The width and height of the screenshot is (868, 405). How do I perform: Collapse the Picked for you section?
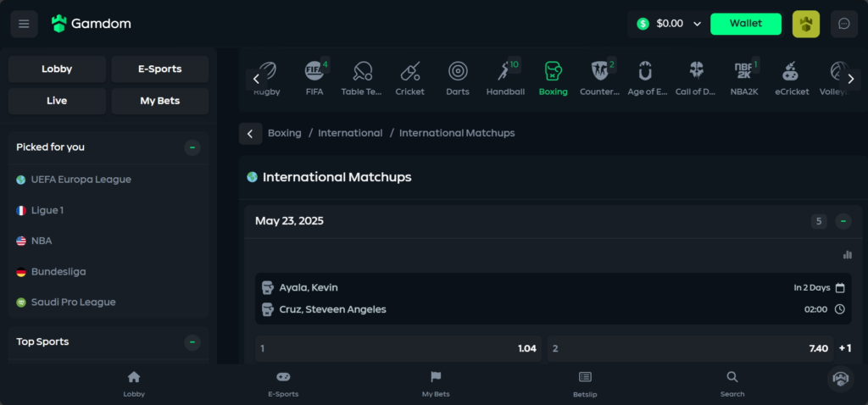192,147
